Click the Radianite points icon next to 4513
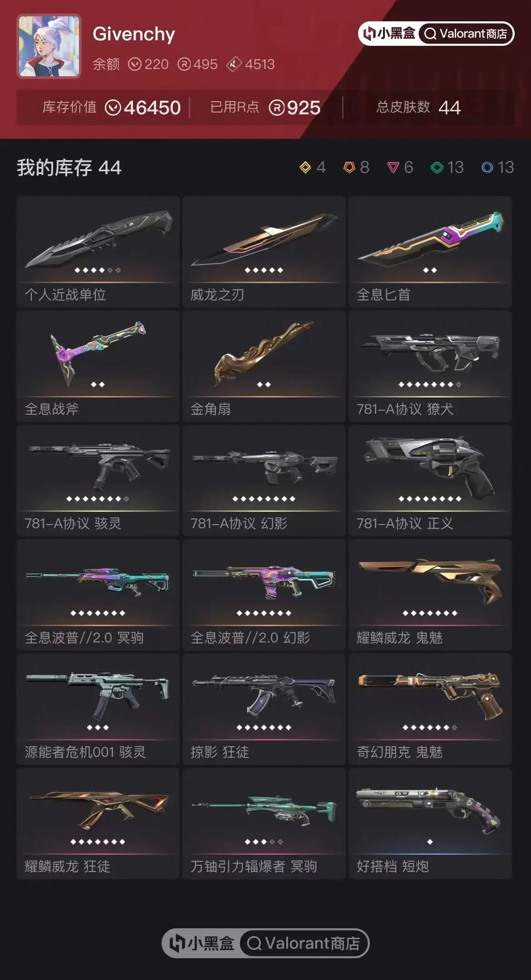Image resolution: width=531 pixels, height=980 pixels. (234, 64)
